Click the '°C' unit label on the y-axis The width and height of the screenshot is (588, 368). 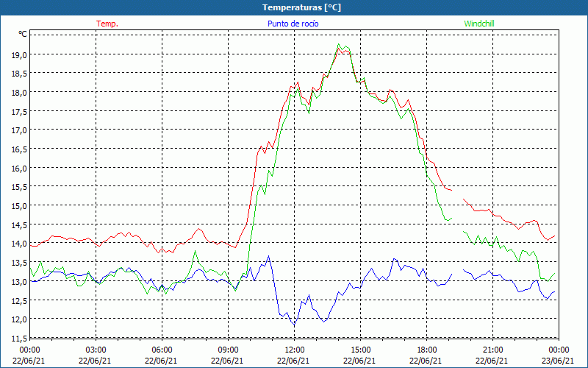point(23,34)
